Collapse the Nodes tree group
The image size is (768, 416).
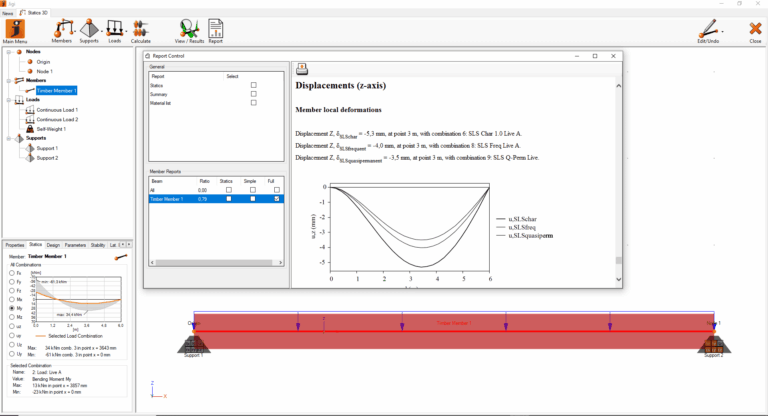pos(7,52)
